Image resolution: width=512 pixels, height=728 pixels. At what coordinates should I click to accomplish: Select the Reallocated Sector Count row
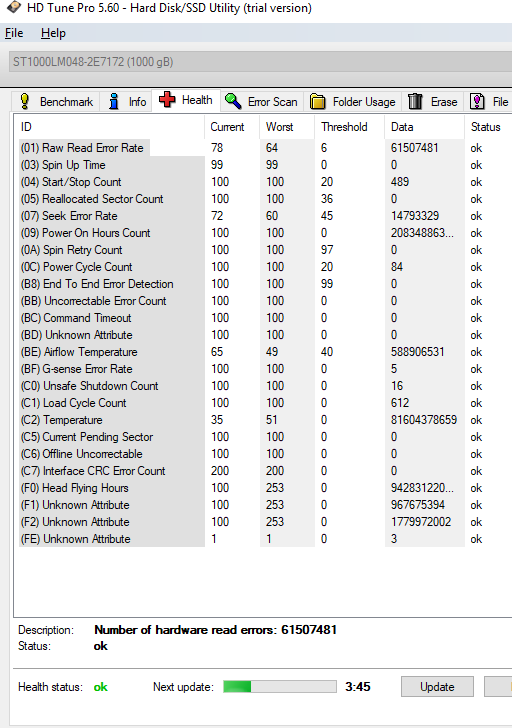coord(262,199)
